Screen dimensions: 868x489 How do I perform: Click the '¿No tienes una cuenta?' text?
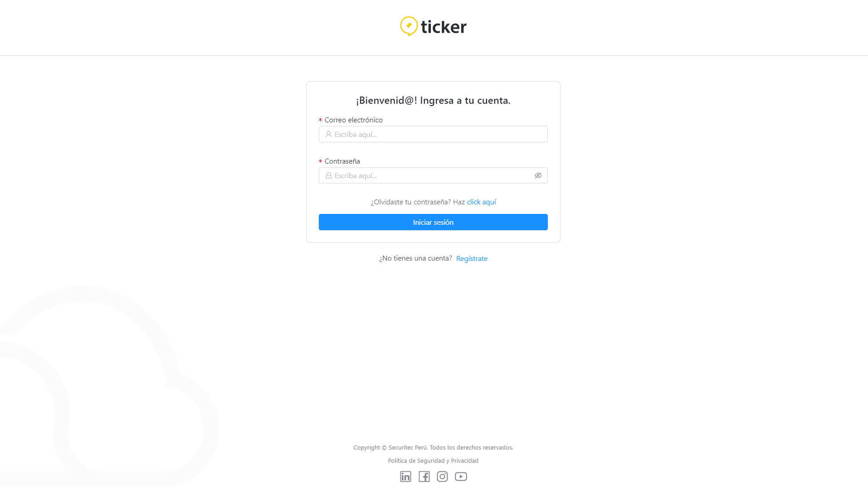point(415,258)
